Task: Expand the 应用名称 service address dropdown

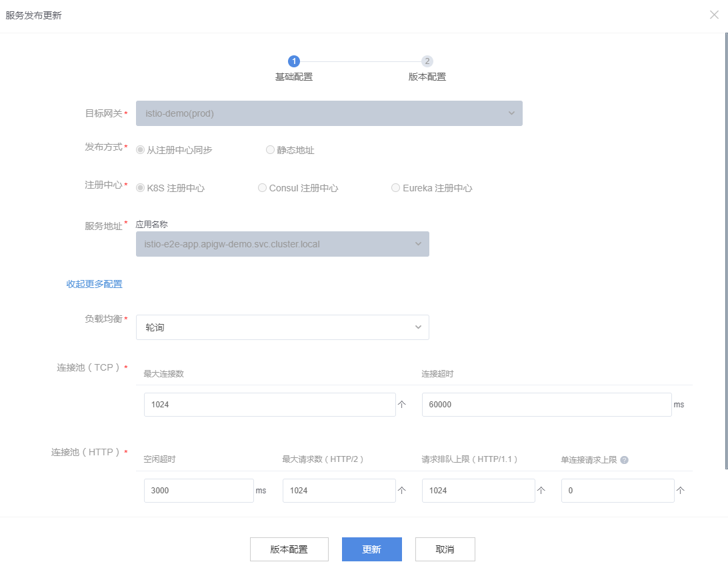Action: (282, 244)
